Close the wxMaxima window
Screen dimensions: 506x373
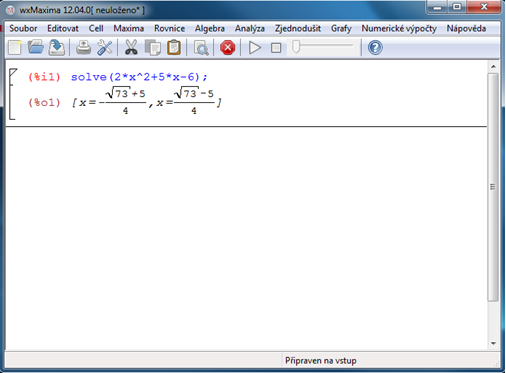[x=484, y=7]
